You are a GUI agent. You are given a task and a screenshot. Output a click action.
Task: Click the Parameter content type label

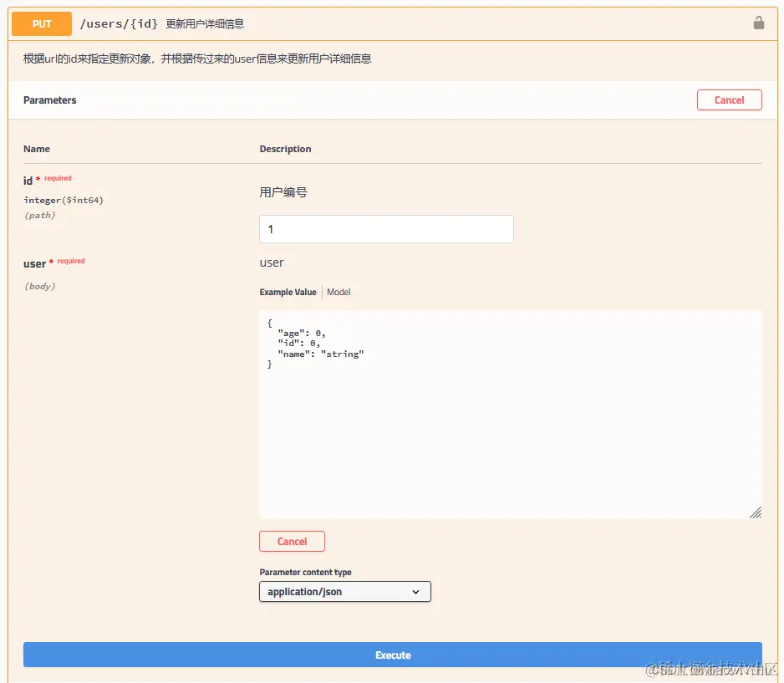pyautogui.click(x=306, y=572)
